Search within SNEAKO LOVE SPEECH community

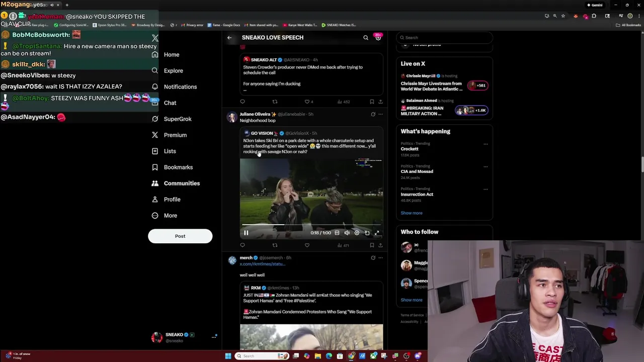(366, 38)
